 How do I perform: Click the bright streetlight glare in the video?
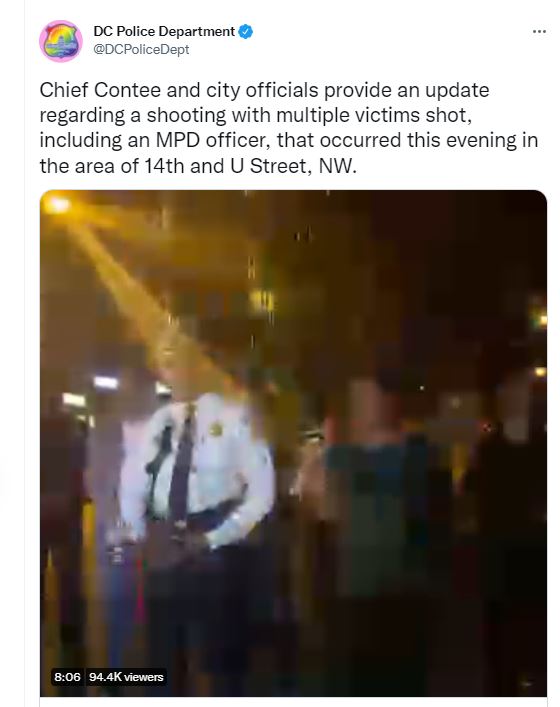click(56, 205)
